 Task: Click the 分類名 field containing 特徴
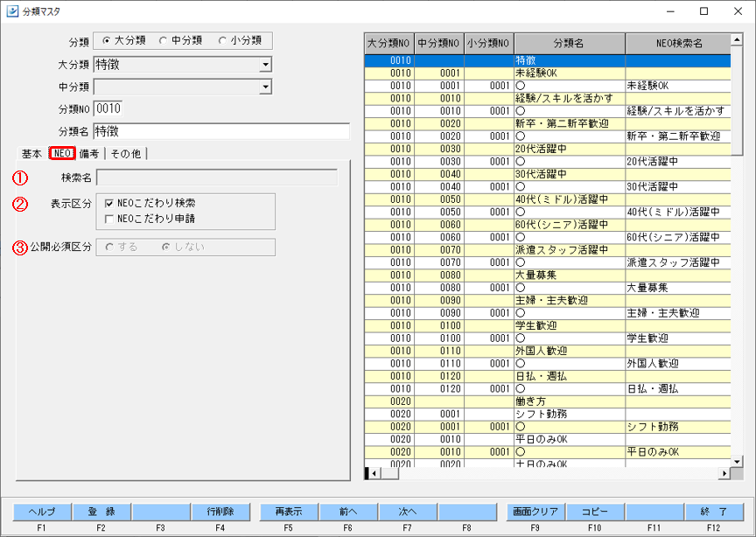point(221,131)
